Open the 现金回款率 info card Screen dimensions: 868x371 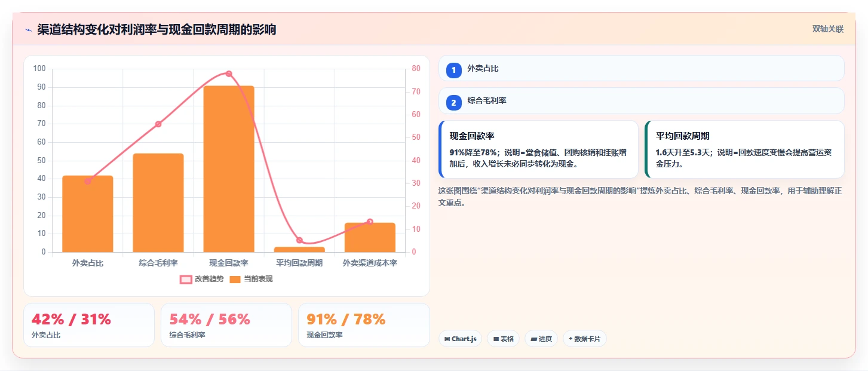538,149
